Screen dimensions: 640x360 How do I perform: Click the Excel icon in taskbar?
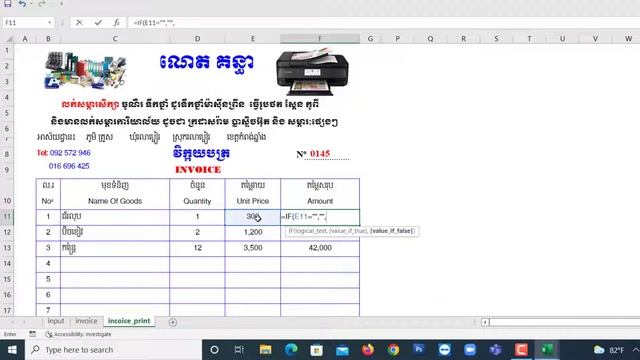pos(547,350)
